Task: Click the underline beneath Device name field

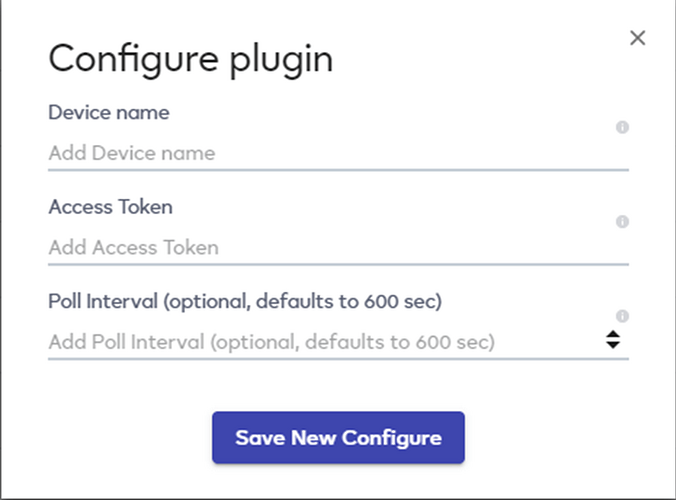Action: click(338, 170)
